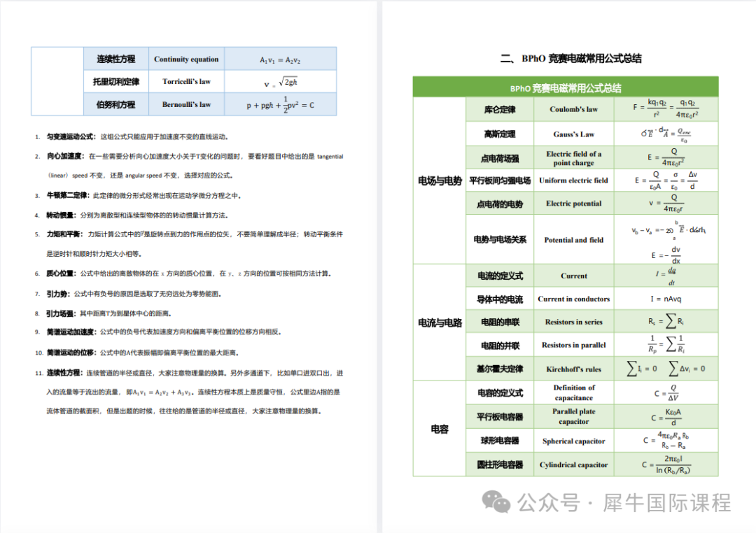Select the "Cylindrical capacitor" cell

click(x=574, y=464)
